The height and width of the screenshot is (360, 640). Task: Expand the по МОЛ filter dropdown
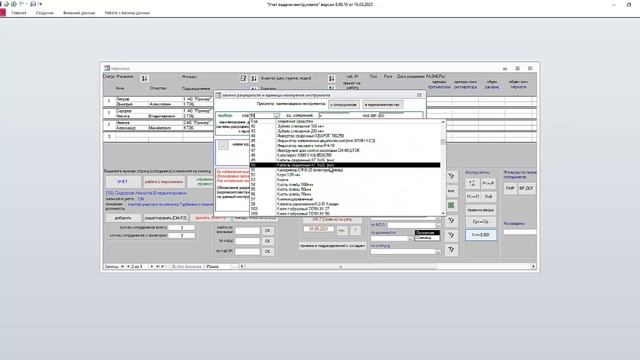pyautogui.click(x=438, y=225)
